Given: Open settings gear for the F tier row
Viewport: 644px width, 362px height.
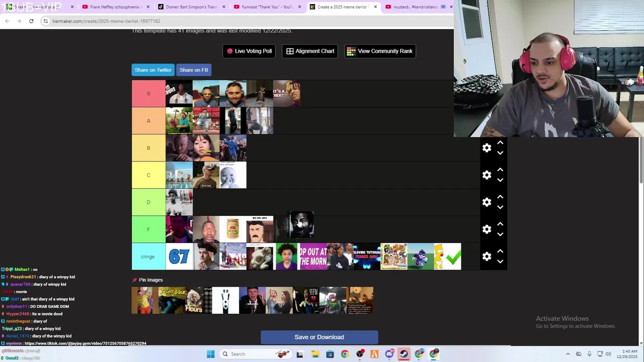Looking at the screenshot, I should (x=487, y=229).
